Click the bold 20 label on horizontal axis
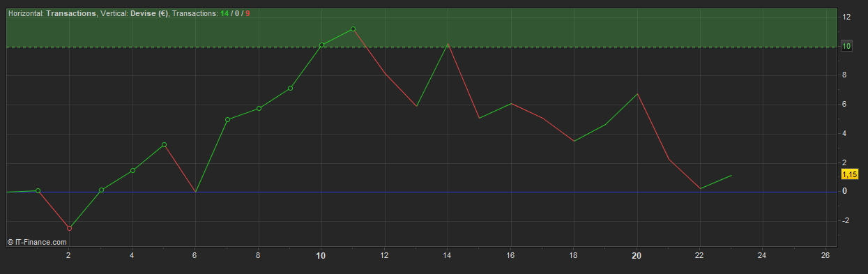This screenshot has height=274, width=868. click(637, 255)
